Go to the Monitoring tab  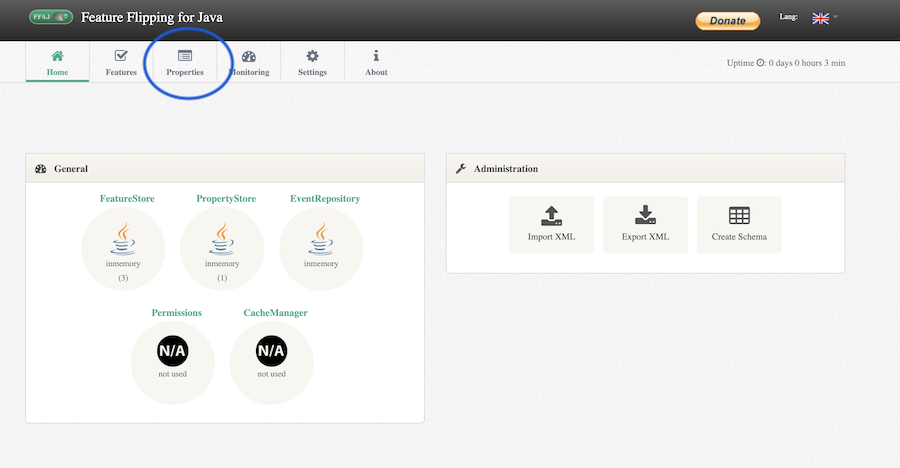click(x=249, y=62)
